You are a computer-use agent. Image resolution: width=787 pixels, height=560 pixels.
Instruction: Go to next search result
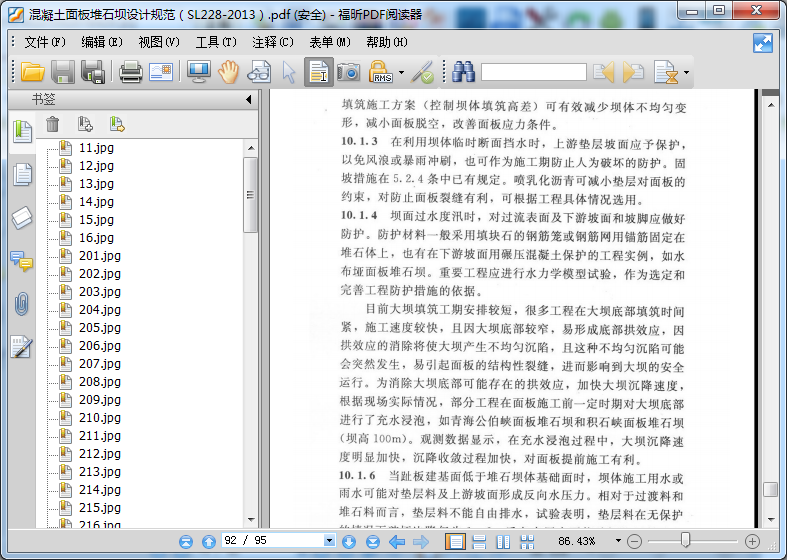point(633,72)
